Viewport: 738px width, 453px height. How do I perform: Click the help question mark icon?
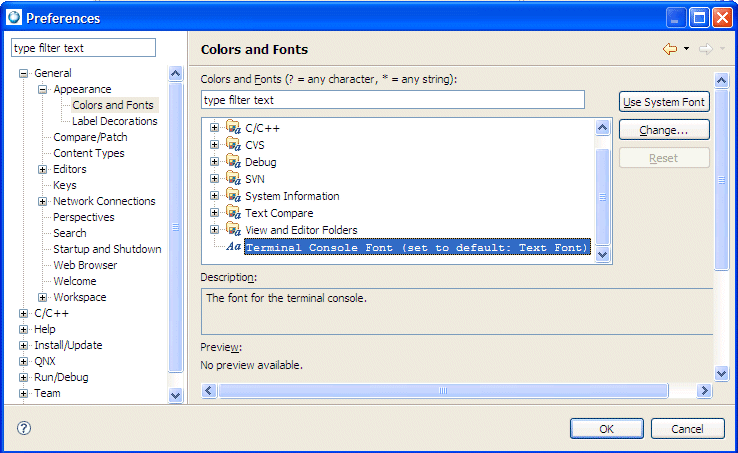(24, 428)
